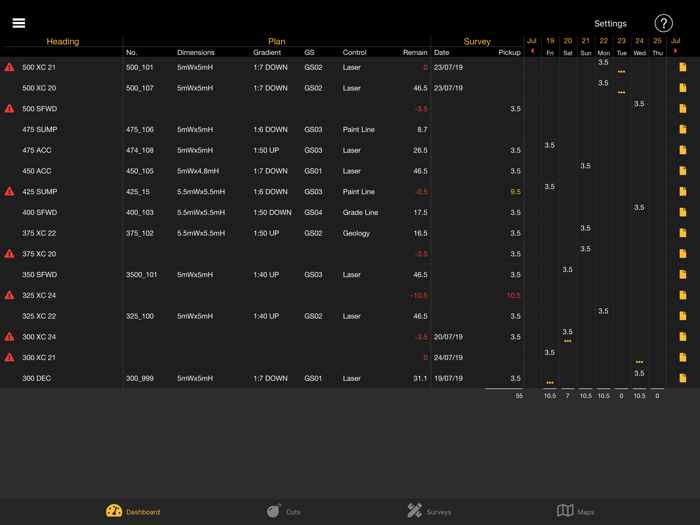Click warning triangle for 300 XC 24
700x525 pixels.
point(9,337)
